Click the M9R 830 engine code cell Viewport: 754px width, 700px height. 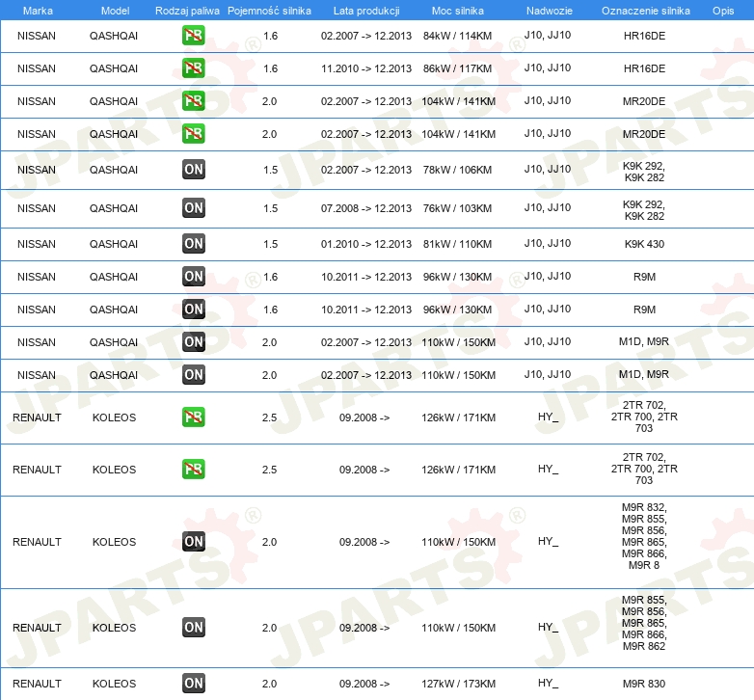644,684
